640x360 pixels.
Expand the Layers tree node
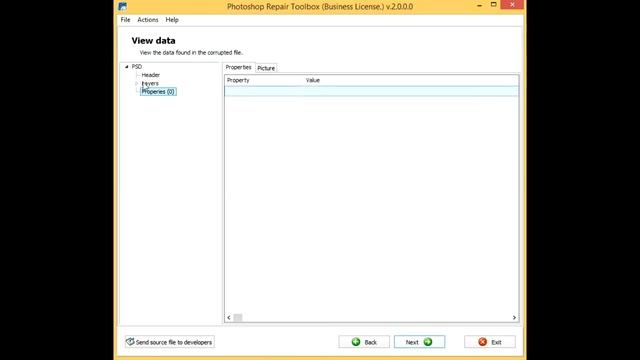(x=137, y=83)
